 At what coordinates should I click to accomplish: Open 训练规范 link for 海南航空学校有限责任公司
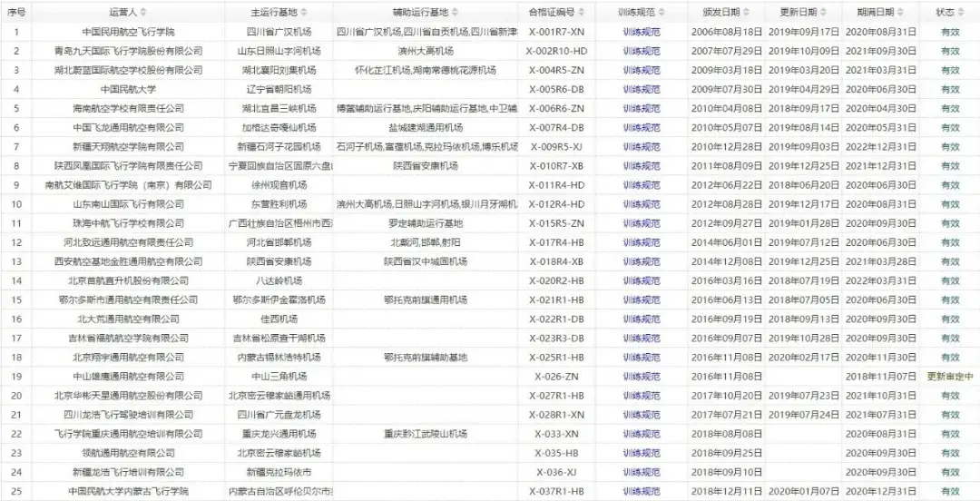click(x=642, y=108)
